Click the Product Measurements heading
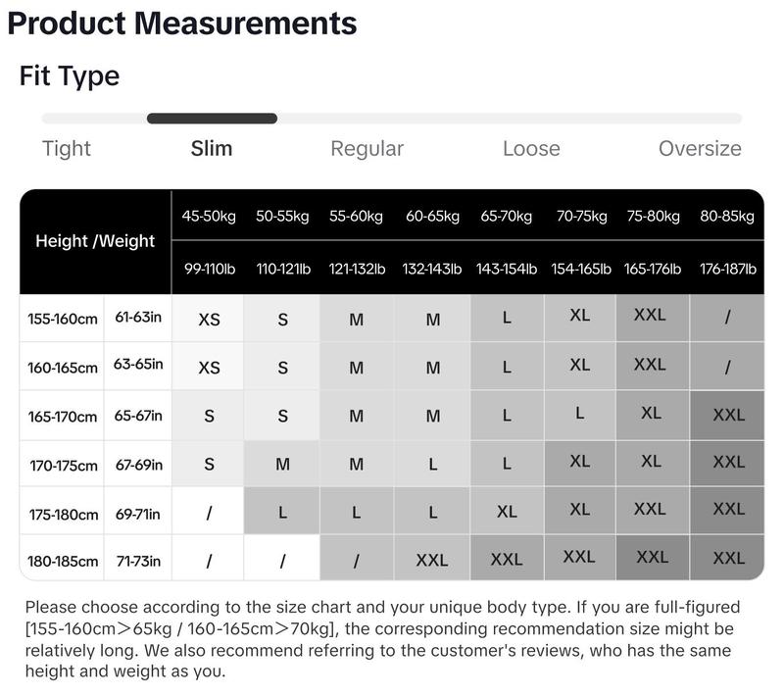The height and width of the screenshot is (696, 784). [x=182, y=24]
